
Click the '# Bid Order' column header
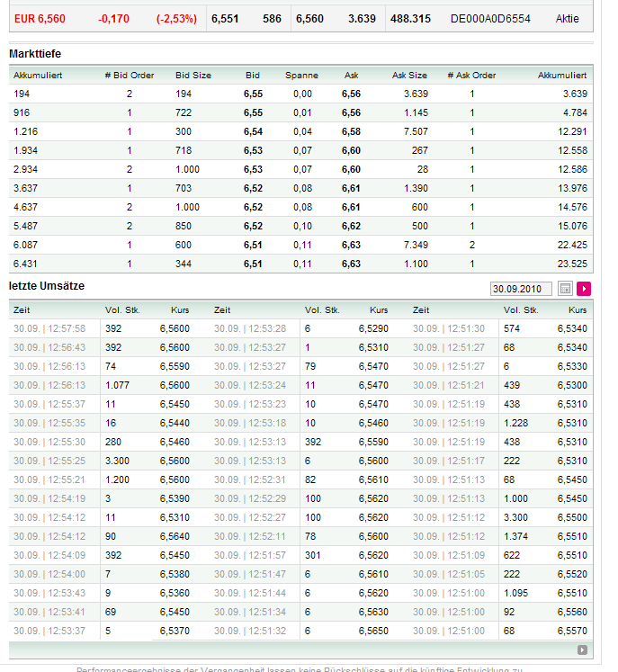pos(130,75)
